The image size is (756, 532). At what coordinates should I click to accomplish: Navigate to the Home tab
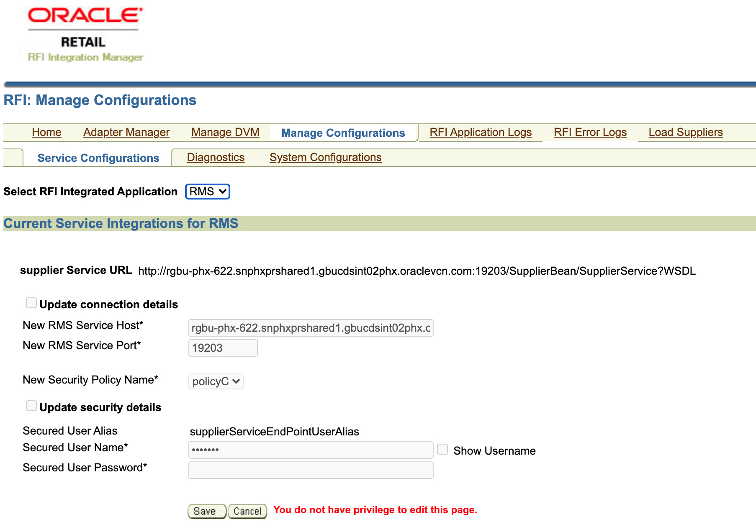tap(46, 132)
